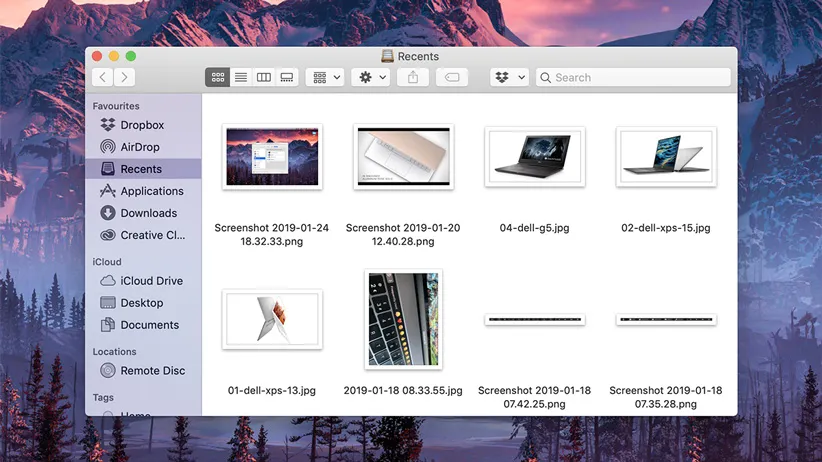This screenshot has width=822, height=462.
Task: Click the Back navigation arrow
Action: [x=102, y=77]
